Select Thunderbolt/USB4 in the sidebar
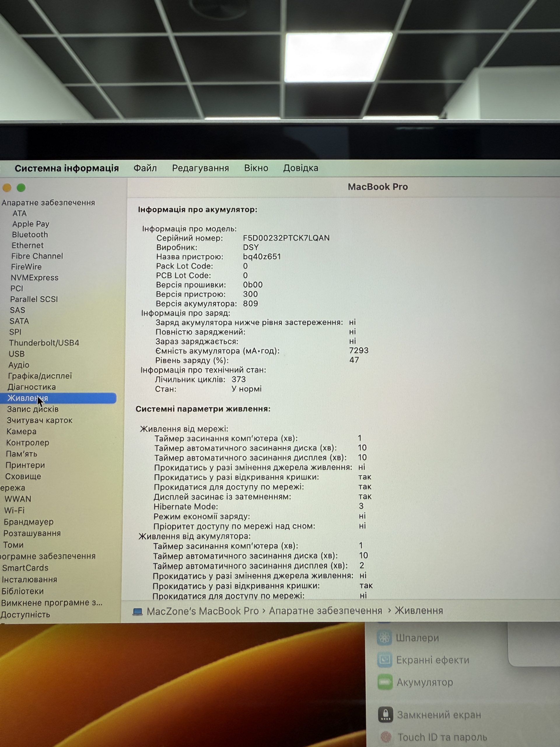The image size is (560, 747). click(x=44, y=343)
